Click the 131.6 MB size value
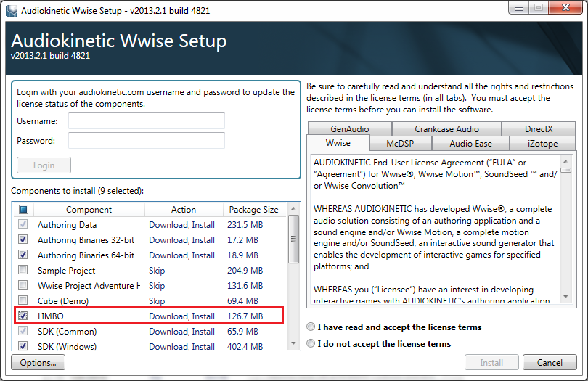 coord(245,286)
